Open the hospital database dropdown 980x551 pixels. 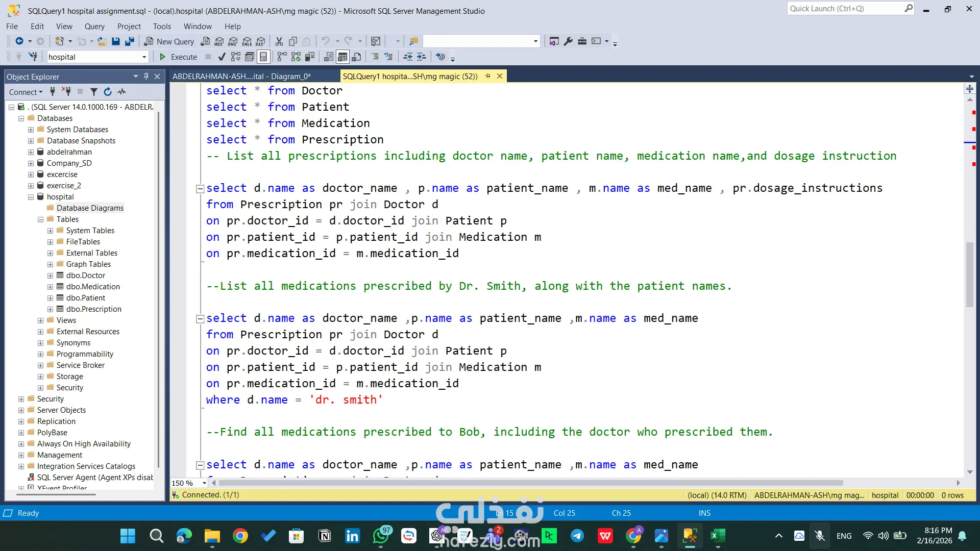(x=144, y=57)
